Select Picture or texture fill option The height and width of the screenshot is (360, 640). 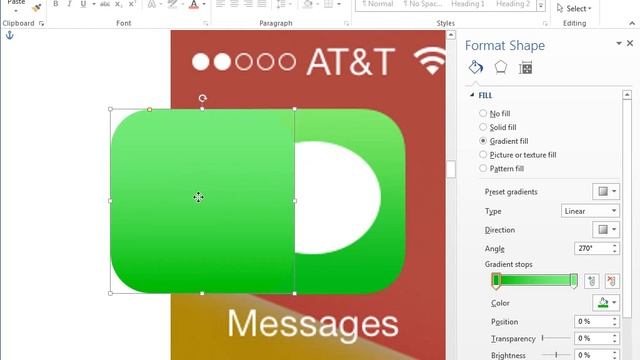click(483, 155)
